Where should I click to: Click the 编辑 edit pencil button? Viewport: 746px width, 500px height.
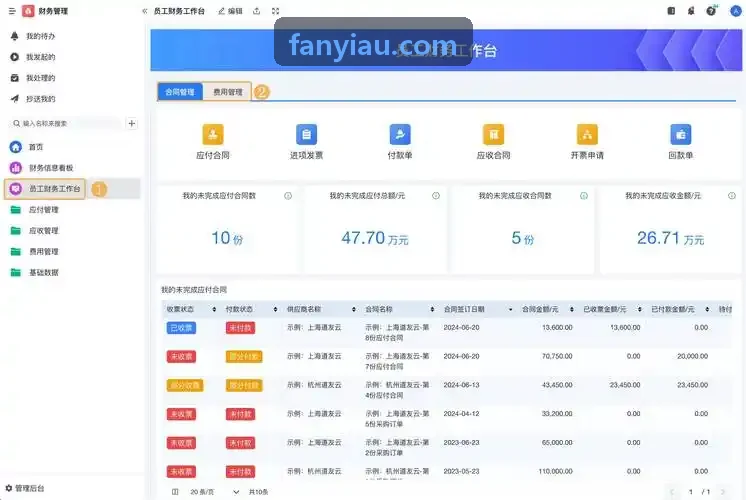[230, 11]
